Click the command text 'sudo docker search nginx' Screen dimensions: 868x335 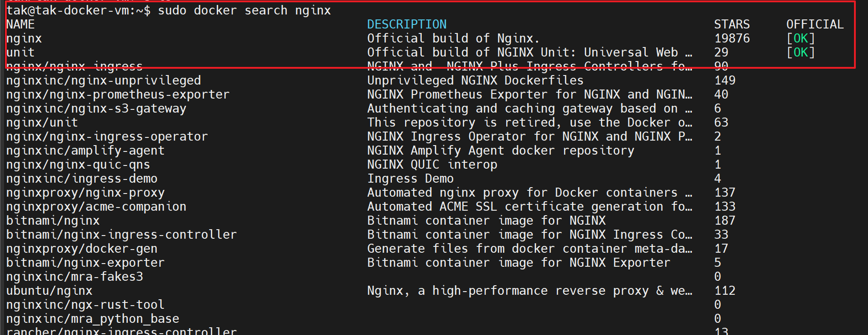[244, 10]
